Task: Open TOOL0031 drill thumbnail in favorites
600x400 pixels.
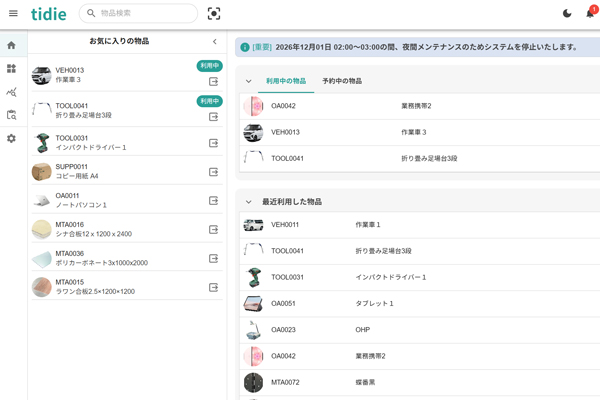Action: coord(41,143)
